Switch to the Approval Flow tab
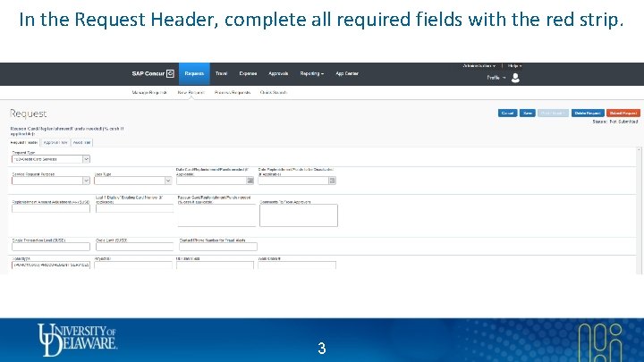Screen dimensions: 644x362 [x=55, y=142]
